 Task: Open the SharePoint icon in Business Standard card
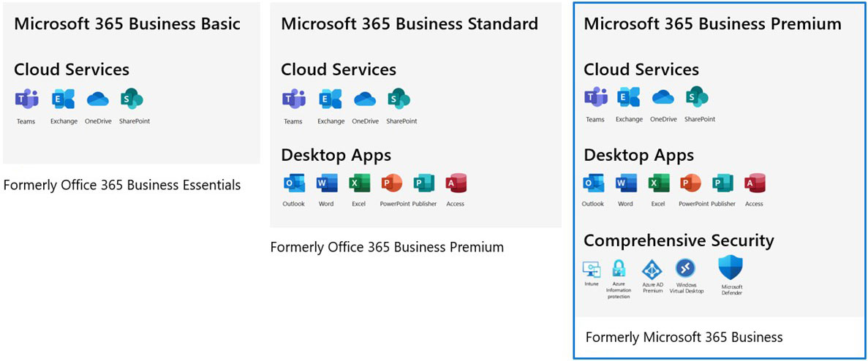click(399, 99)
